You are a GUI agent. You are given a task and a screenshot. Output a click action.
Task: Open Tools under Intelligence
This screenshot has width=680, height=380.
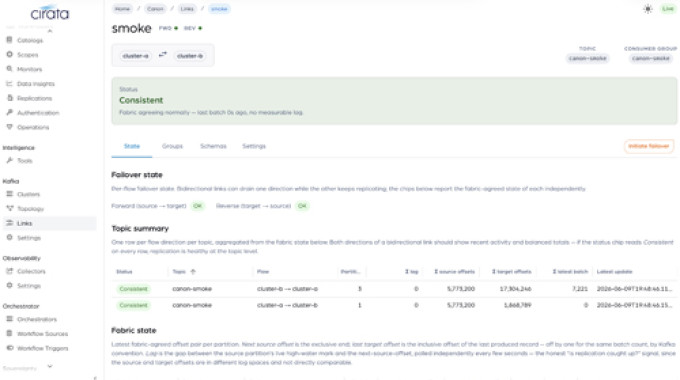(24, 161)
